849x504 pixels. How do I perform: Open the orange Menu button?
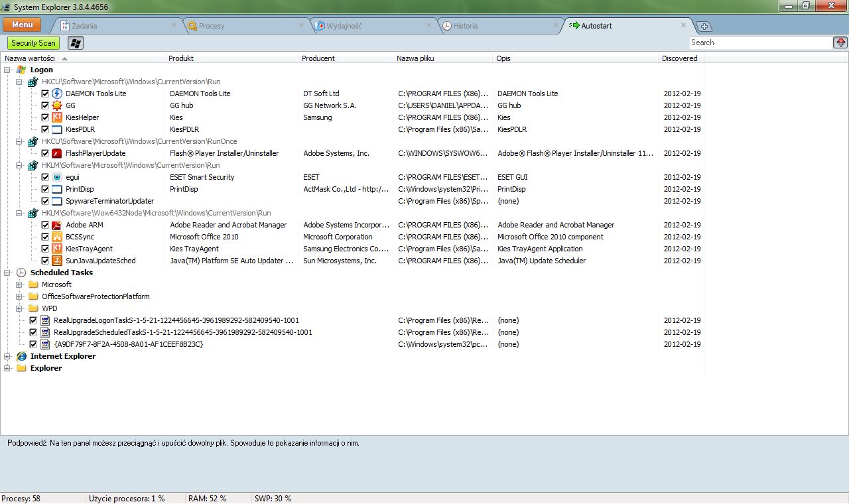pyautogui.click(x=22, y=25)
